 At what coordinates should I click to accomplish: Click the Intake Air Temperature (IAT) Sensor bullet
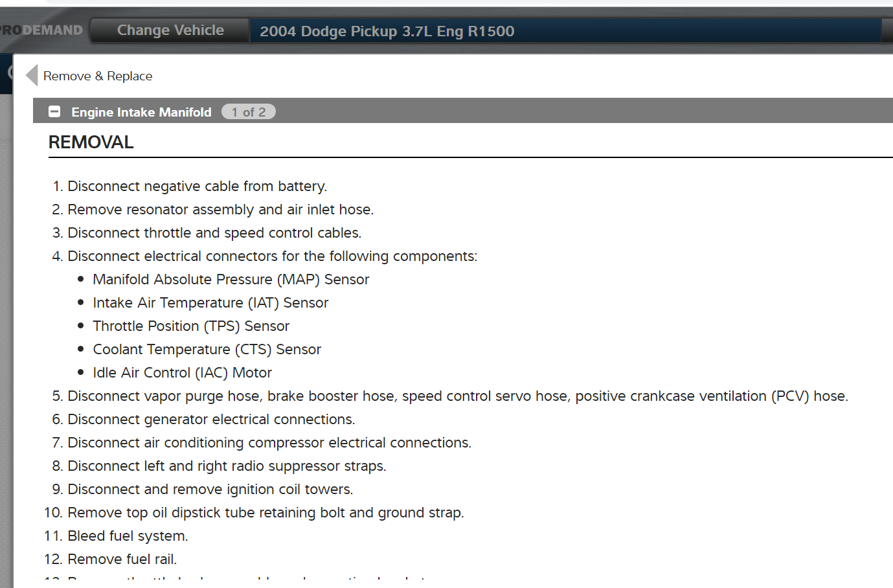click(x=210, y=303)
